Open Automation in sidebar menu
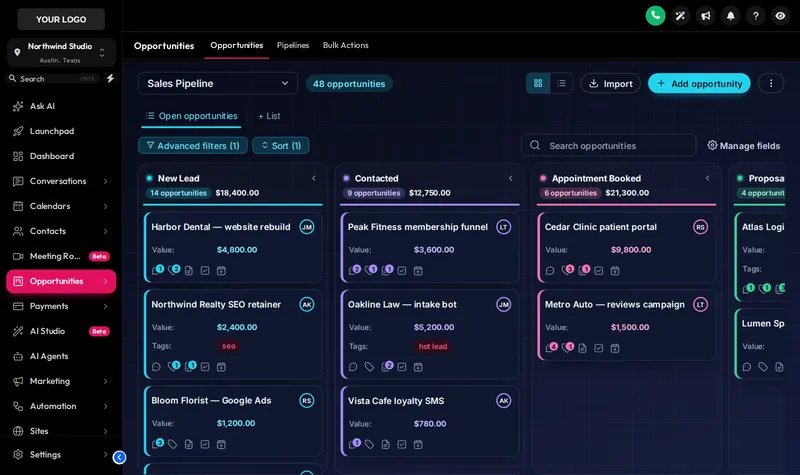 coord(61,406)
